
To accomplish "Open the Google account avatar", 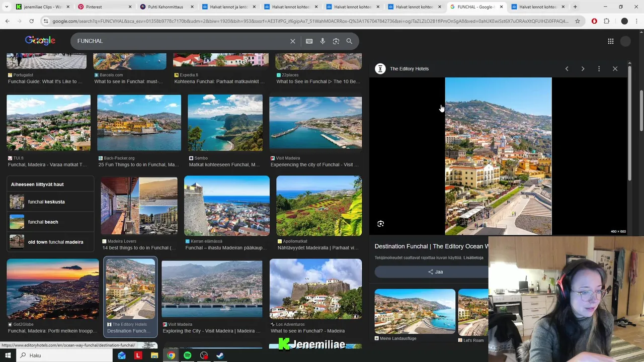I will click(x=625, y=41).
